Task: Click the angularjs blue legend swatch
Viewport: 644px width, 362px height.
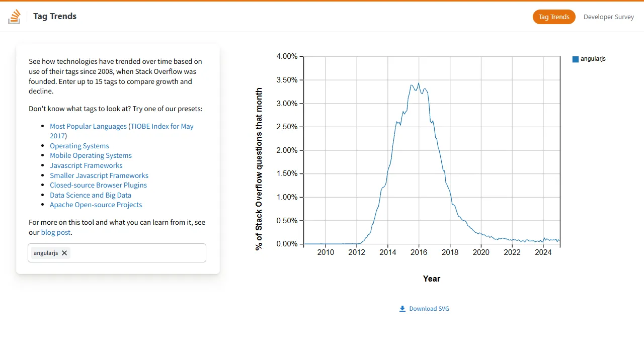Action: [576, 59]
